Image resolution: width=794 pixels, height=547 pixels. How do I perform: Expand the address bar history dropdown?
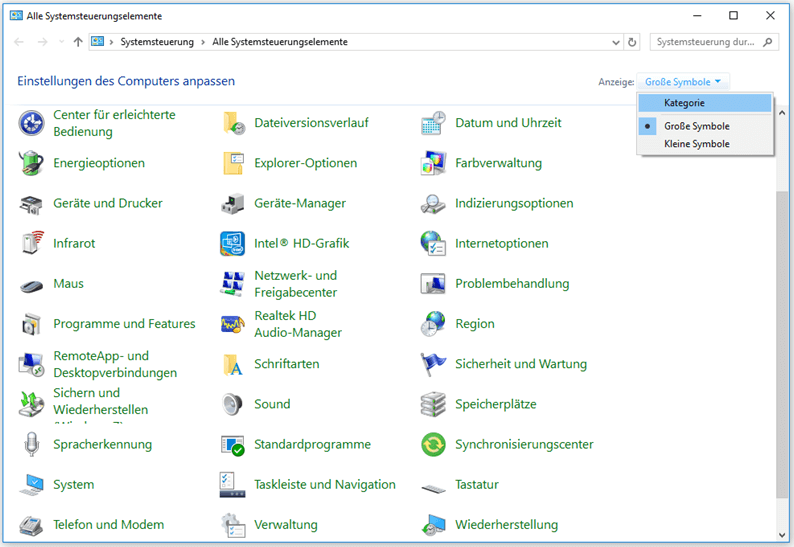tap(615, 43)
